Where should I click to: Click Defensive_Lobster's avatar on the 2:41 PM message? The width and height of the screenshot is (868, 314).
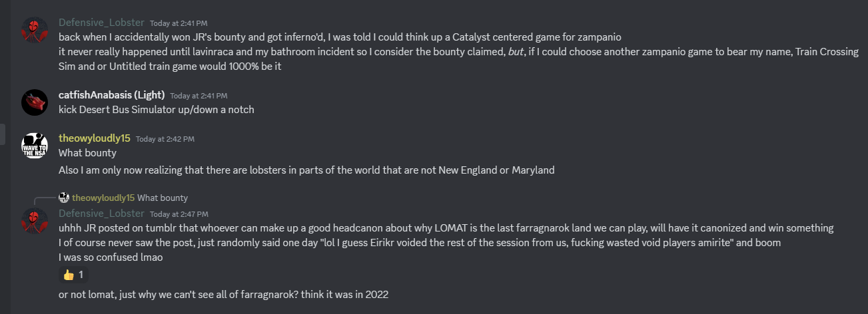tap(34, 29)
